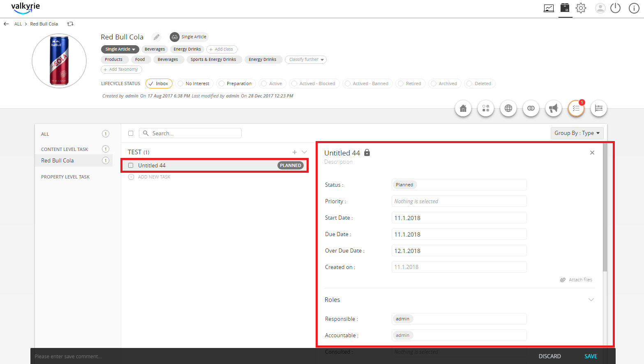644x364 pixels.
Task: Open the settings gear icon
Action: pos(581,8)
